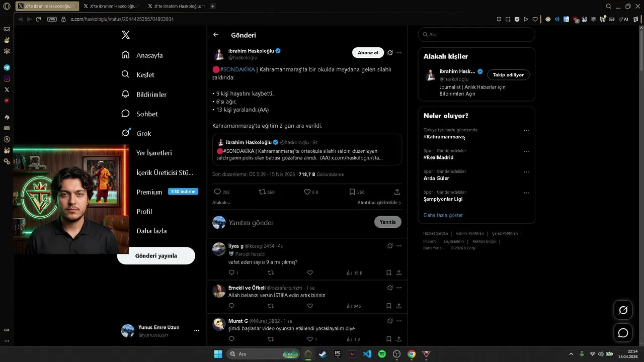Image resolution: width=644 pixels, height=362 pixels.
Task: Open the Alıntıları görüntüle link
Action: (379, 203)
